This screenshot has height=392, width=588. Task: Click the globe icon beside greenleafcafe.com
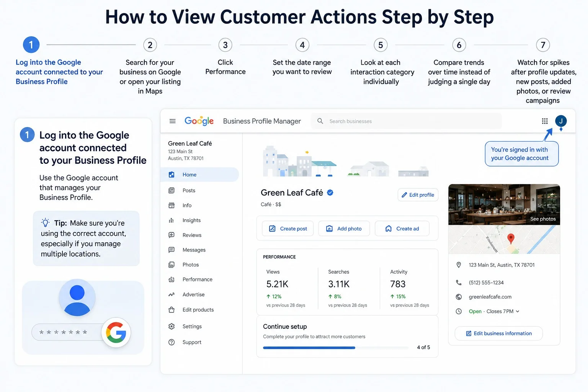pyautogui.click(x=459, y=297)
